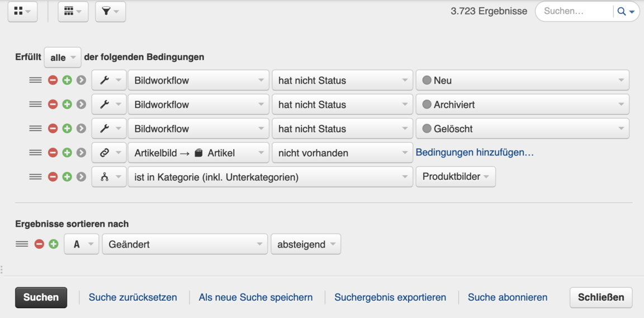The image size is (644, 318).
Task: Open the 'Neu' status value dropdown
Action: click(522, 81)
